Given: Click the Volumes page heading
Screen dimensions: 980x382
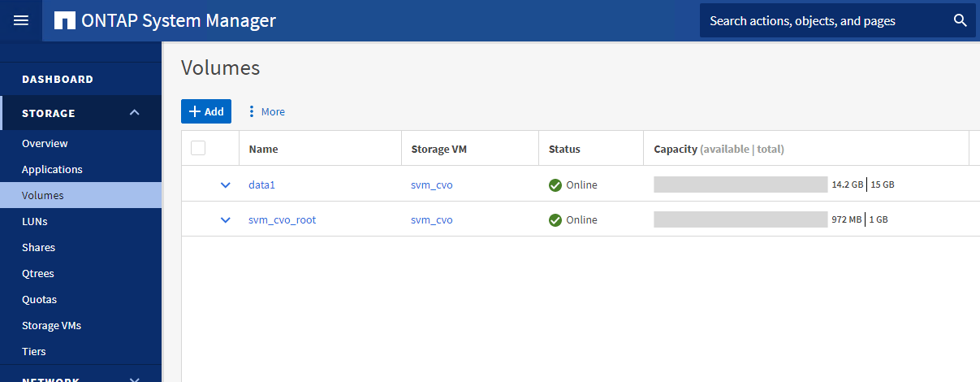Looking at the screenshot, I should click(220, 67).
